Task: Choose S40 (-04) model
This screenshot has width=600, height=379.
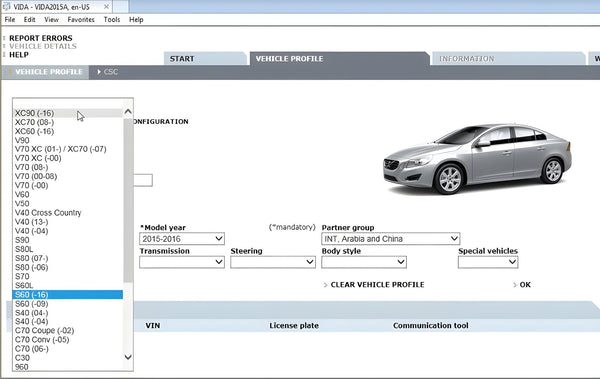Action: 68,322
